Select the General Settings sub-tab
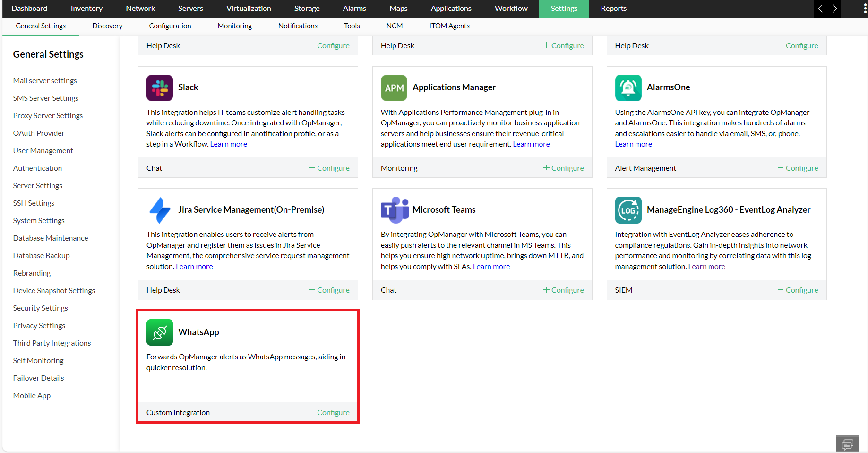 tap(41, 26)
